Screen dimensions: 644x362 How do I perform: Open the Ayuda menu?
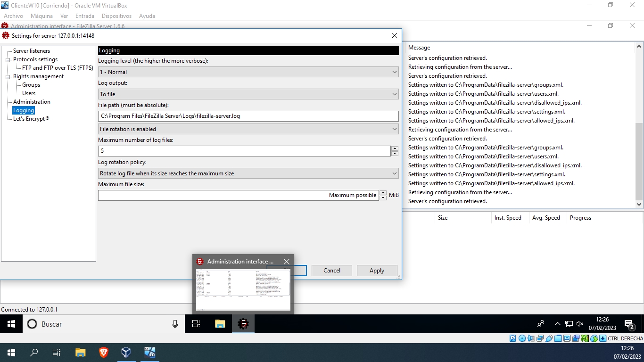(x=147, y=16)
